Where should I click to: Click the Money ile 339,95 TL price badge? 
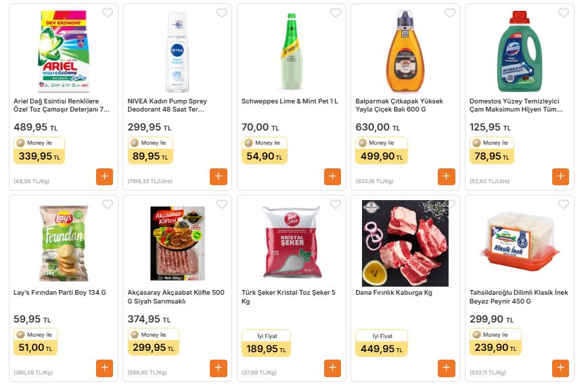(x=39, y=151)
